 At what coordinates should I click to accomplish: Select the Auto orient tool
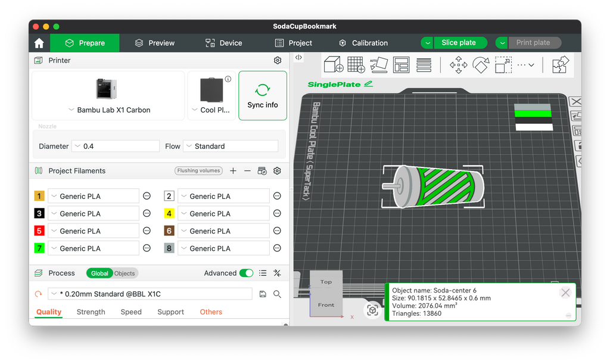tap(378, 65)
